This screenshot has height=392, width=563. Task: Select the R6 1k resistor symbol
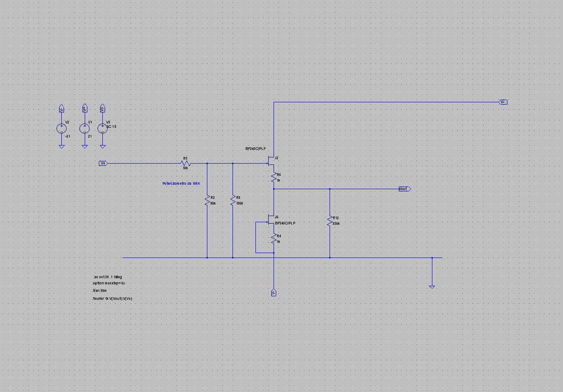click(x=274, y=178)
